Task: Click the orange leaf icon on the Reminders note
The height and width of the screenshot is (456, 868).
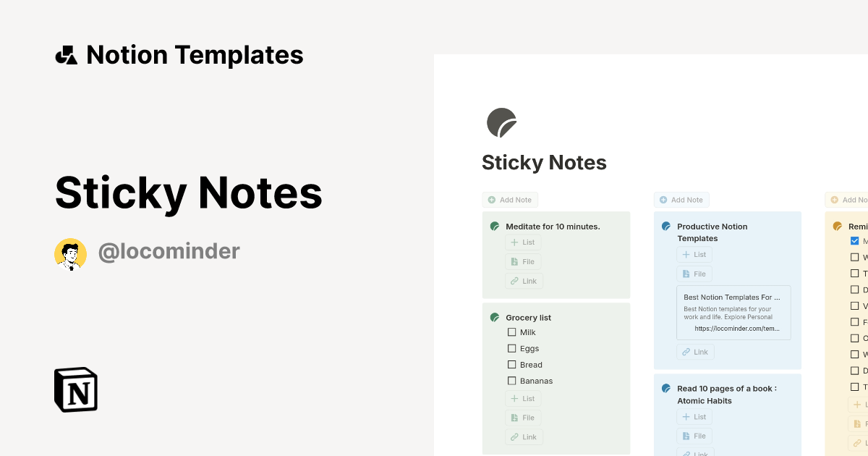Action: point(837,226)
